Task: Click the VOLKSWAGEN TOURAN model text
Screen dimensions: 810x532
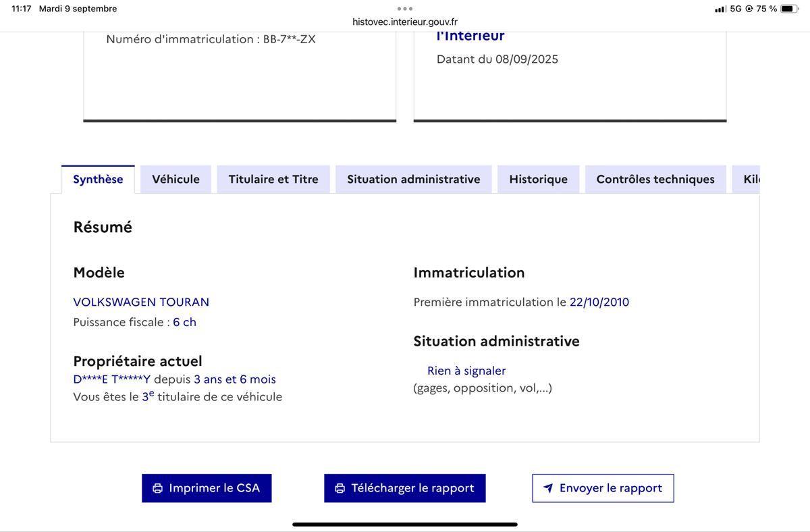Action: [141, 302]
